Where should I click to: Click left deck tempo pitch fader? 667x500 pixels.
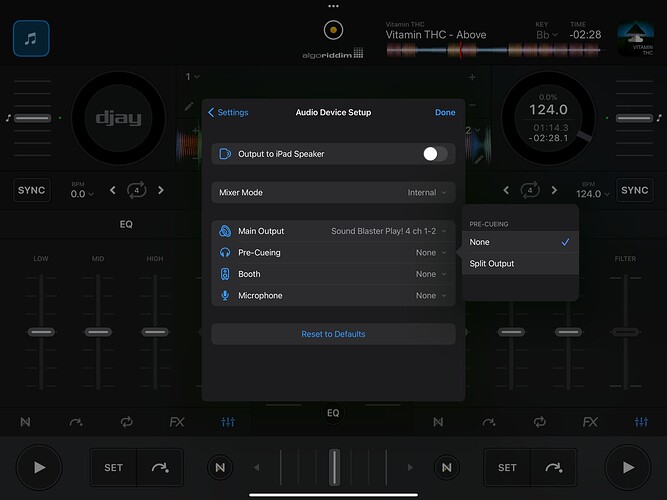coord(32,118)
